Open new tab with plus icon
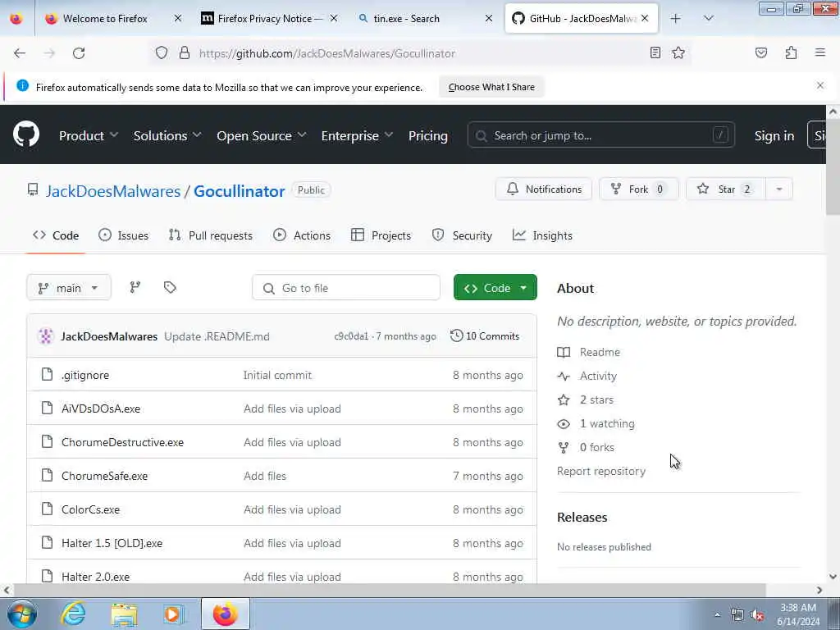Image resolution: width=840 pixels, height=630 pixels. [676, 18]
